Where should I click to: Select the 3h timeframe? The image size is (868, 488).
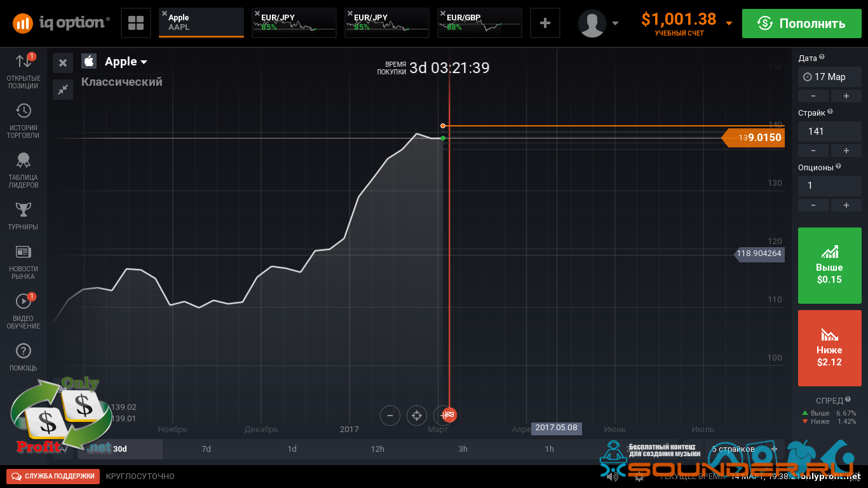[x=463, y=449]
